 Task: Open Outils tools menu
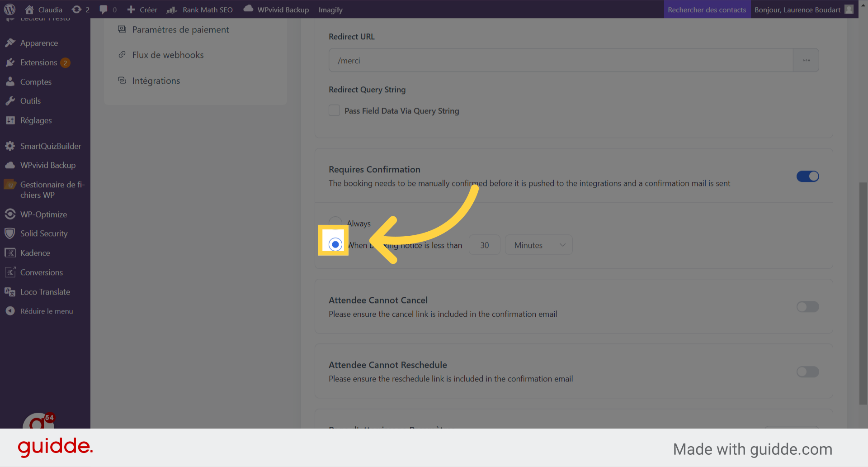(x=30, y=101)
